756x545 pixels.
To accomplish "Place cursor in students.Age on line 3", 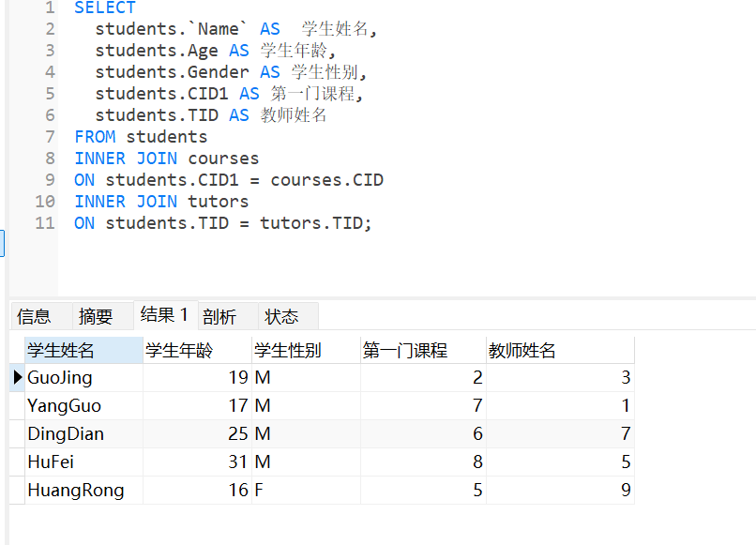I will coord(157,51).
